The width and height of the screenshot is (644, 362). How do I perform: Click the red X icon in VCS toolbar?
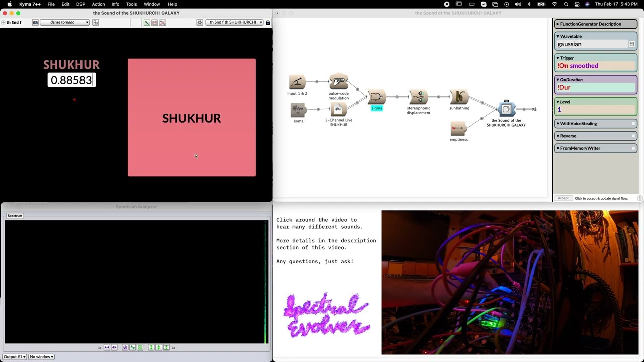coord(163,22)
